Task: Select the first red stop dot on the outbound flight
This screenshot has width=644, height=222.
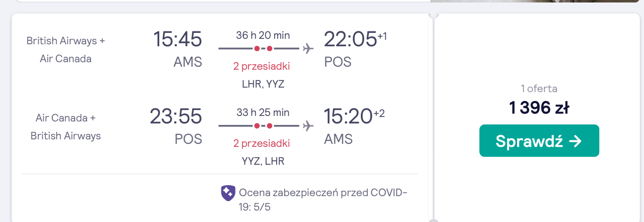Action: (x=257, y=49)
